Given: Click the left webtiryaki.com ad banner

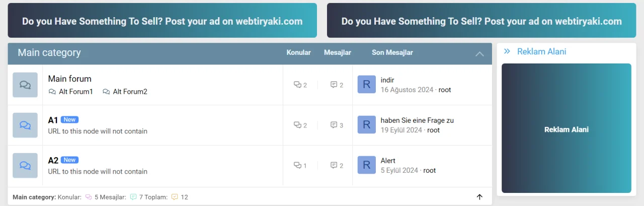Looking at the screenshot, I should (162, 21).
